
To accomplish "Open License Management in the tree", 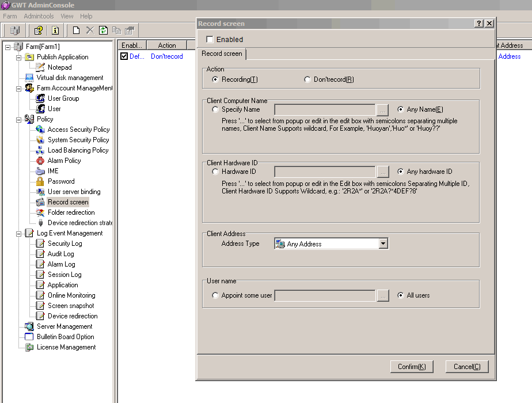I will pos(66,347).
